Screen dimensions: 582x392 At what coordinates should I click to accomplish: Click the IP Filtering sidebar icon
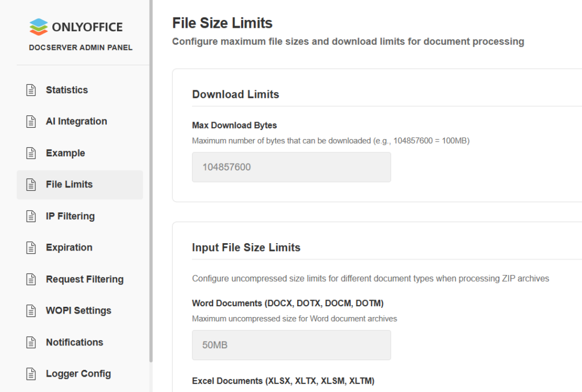(x=31, y=216)
